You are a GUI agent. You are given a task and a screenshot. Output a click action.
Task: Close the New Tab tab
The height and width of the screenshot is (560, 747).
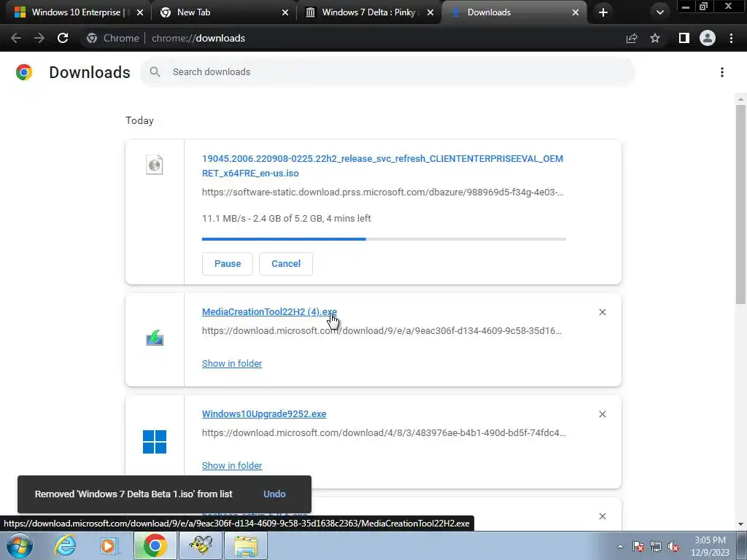(x=285, y=12)
